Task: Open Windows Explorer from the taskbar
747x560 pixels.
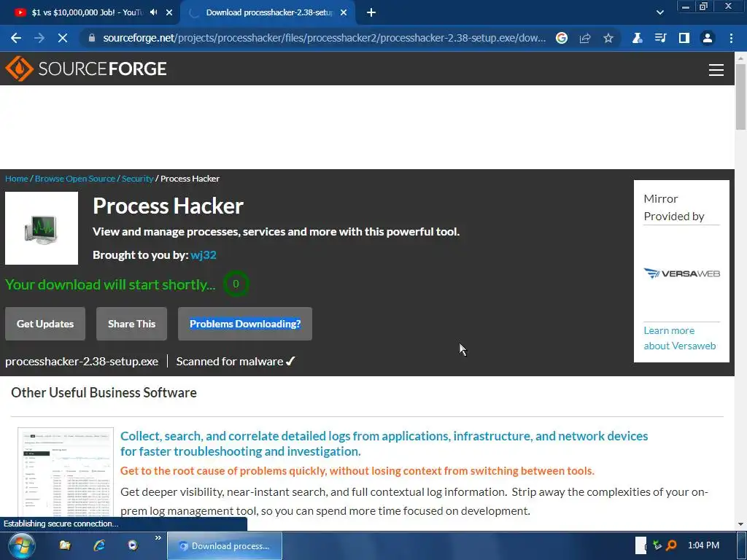Action: [x=65, y=545]
